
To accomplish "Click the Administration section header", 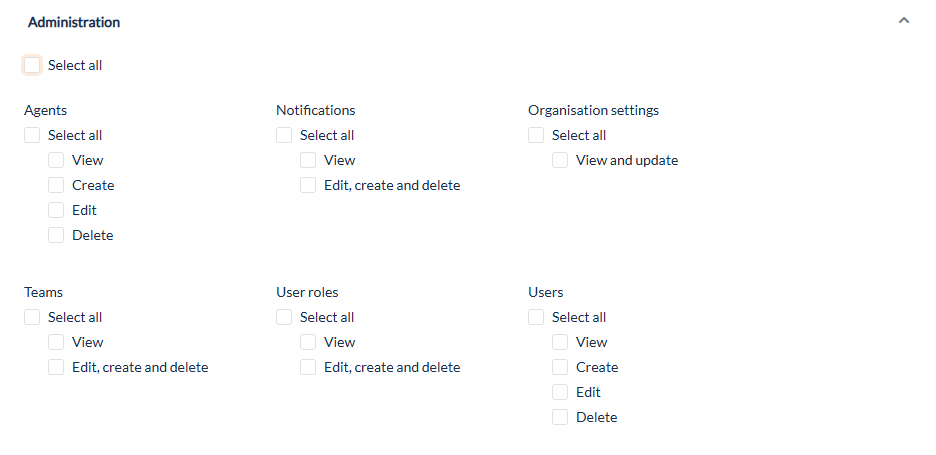I will pos(74,22).
